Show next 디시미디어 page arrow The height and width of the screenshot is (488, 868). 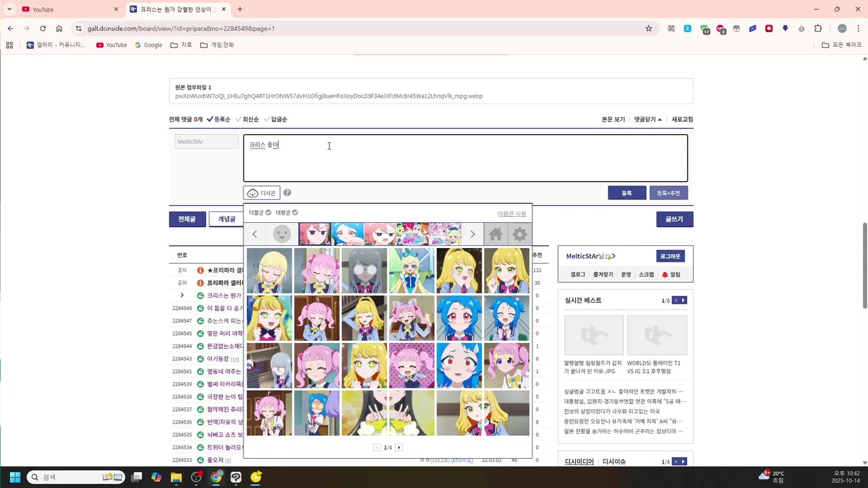[684, 462]
